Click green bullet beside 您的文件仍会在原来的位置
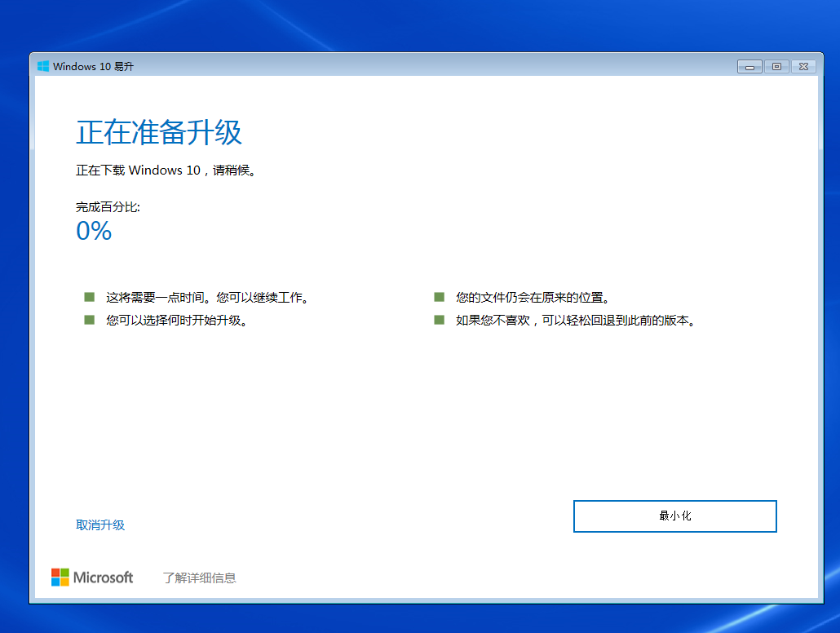This screenshot has height=633, width=840. [440, 297]
